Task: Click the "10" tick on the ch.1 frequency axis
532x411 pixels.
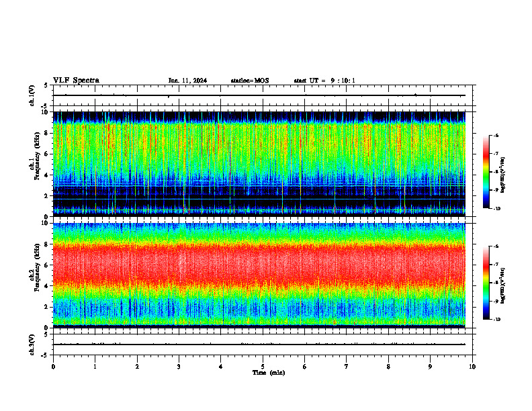Action: [x=46, y=112]
